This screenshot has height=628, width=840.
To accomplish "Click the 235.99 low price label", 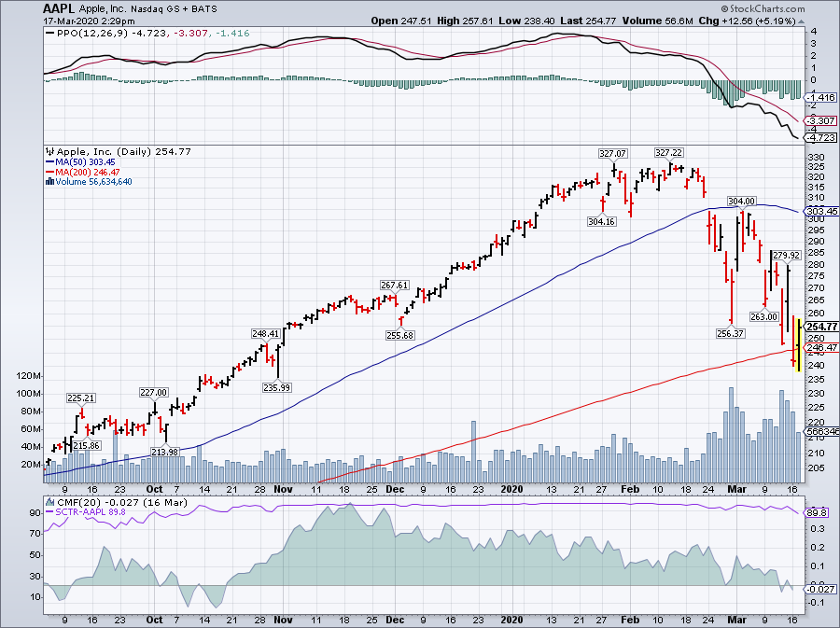I will [277, 387].
